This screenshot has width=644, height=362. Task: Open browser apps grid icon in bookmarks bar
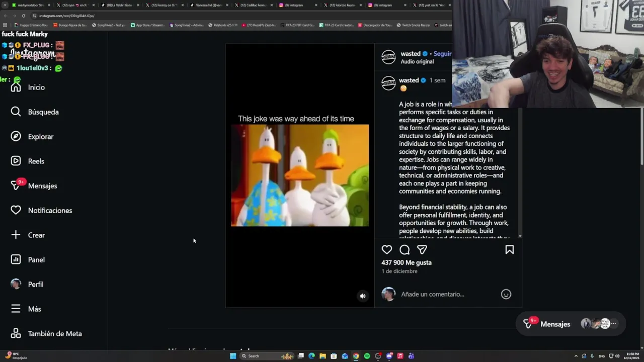[5, 25]
